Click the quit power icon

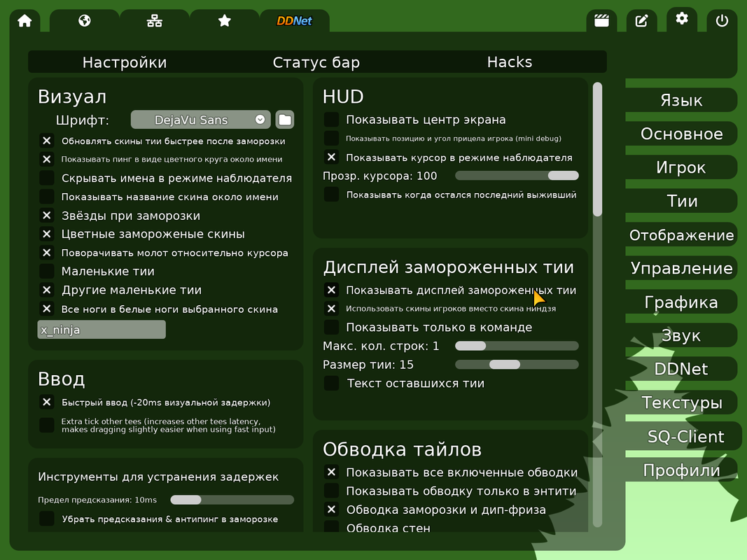pyautogui.click(x=722, y=21)
